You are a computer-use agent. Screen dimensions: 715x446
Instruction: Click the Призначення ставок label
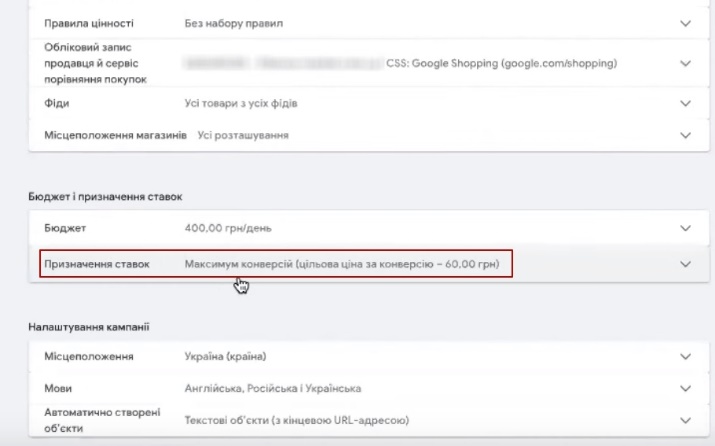pos(96,264)
